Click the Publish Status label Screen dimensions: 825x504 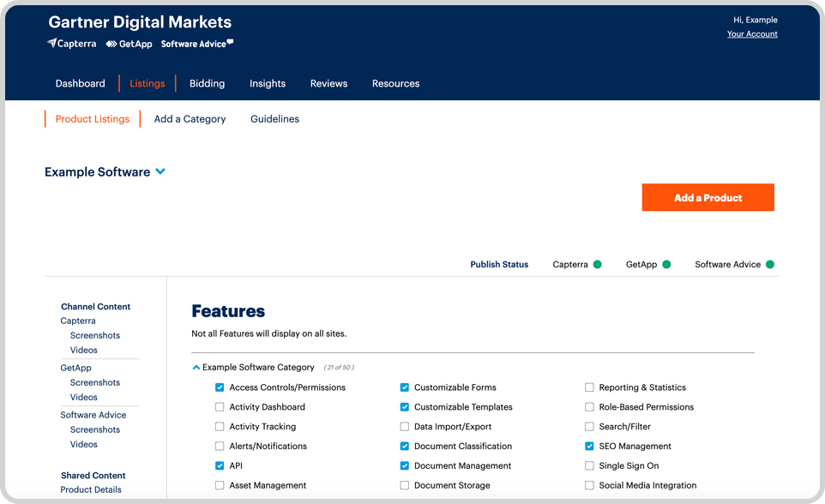click(499, 264)
